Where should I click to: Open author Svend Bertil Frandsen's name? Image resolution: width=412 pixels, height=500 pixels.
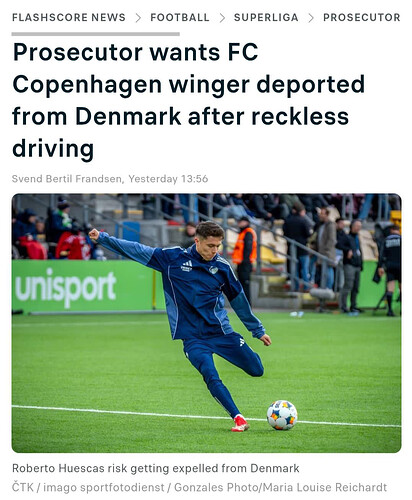click(x=67, y=179)
